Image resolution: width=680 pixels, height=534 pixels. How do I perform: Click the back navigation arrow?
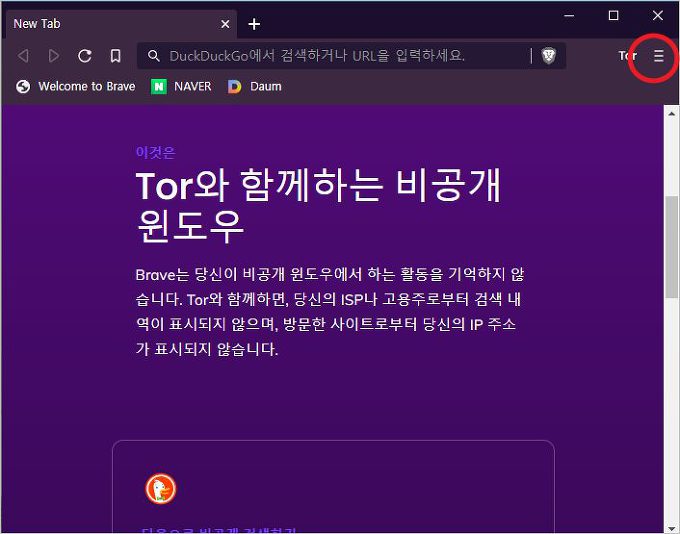24,56
